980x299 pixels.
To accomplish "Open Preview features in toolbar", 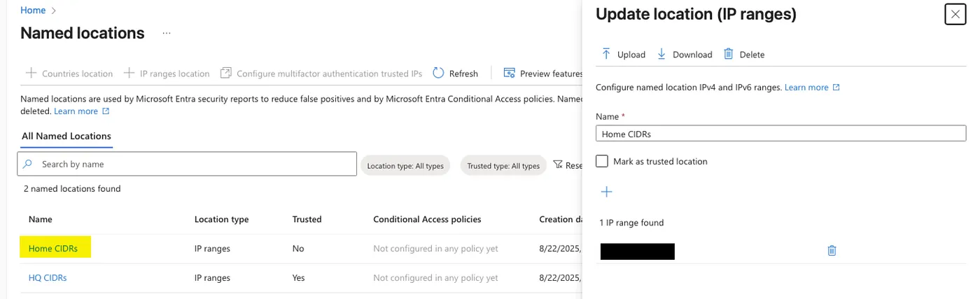I will [543, 74].
